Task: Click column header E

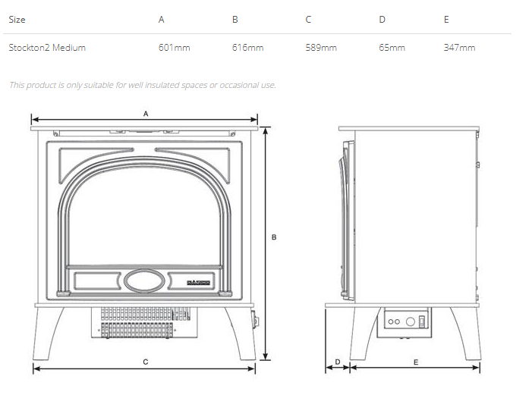Action: 446,20
